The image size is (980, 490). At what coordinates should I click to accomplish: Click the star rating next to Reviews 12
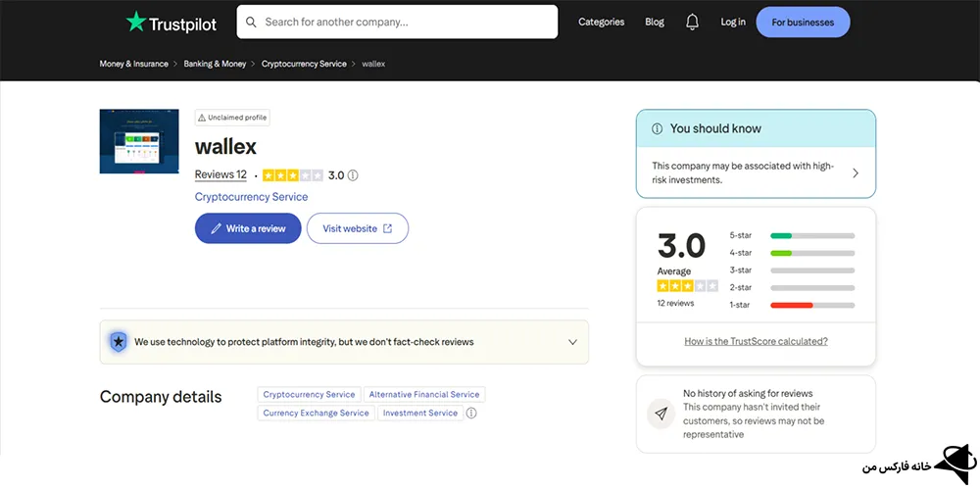pos(292,175)
